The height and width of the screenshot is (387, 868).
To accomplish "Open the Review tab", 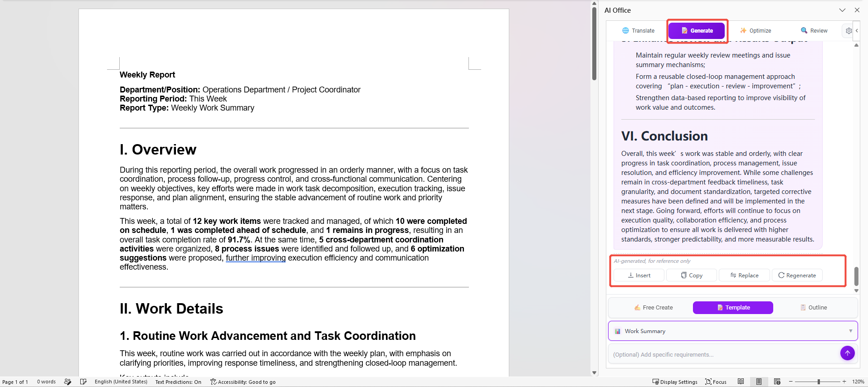I will tap(814, 31).
